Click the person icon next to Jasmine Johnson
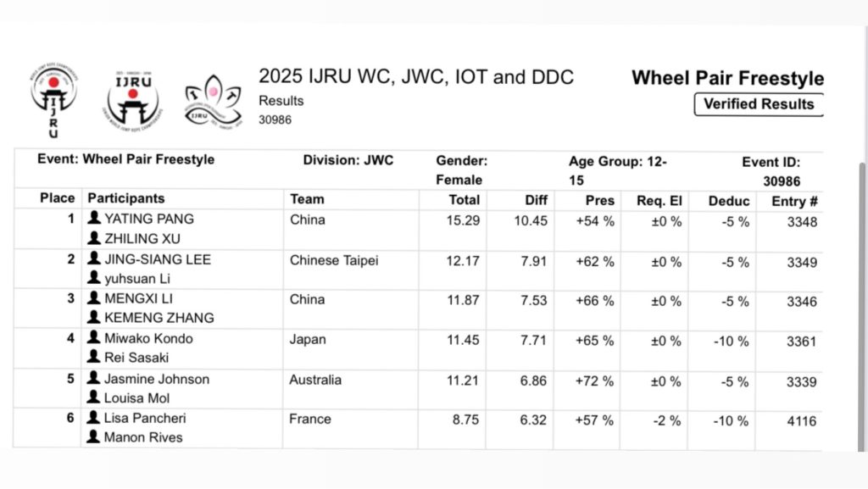868x489 pixels. [x=94, y=378]
